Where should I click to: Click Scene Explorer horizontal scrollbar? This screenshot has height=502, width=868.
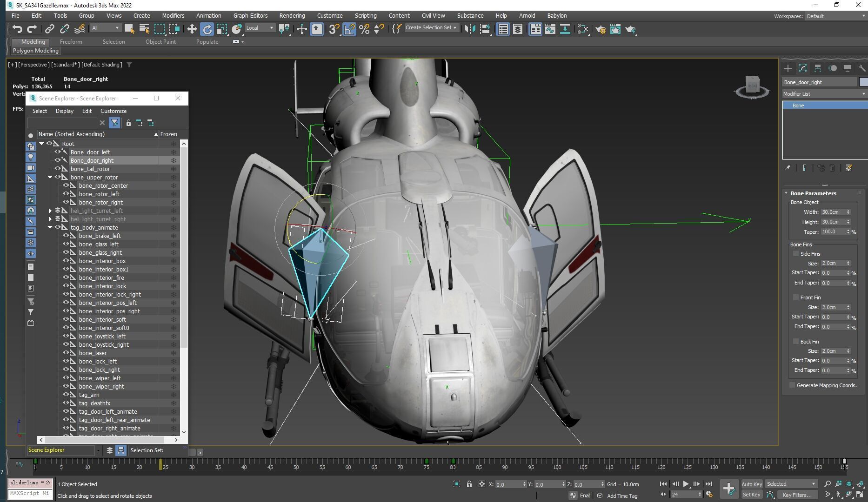tap(105, 439)
